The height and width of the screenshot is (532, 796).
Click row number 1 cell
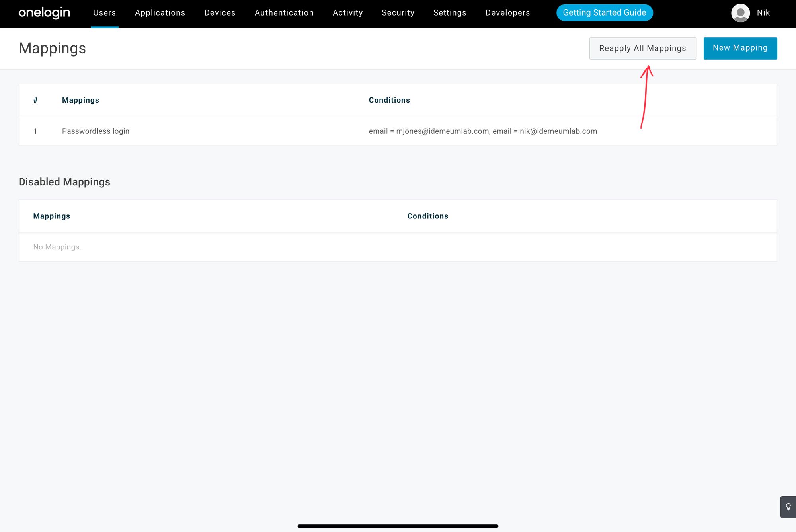[x=35, y=131]
